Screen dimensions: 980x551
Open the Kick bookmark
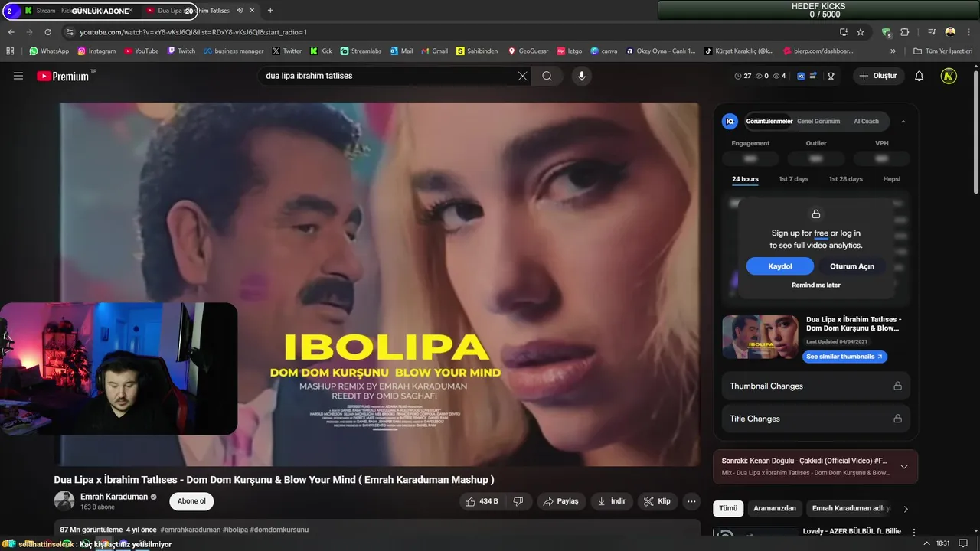321,51
